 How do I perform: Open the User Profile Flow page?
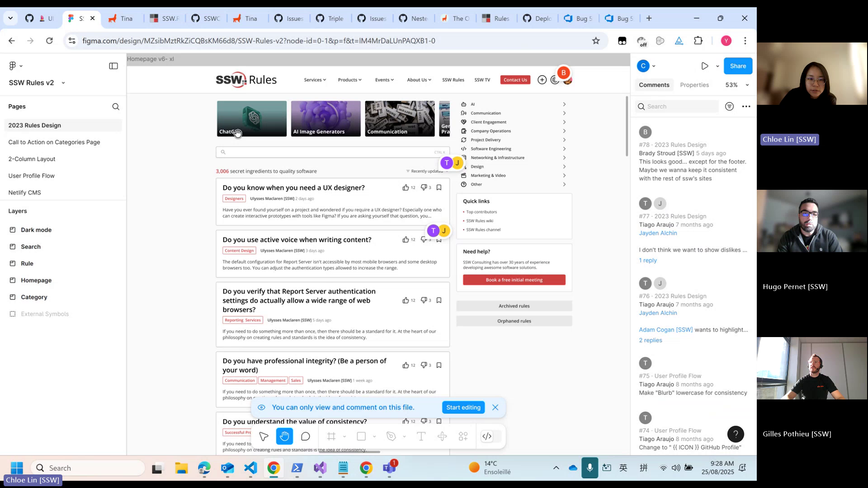(x=63, y=176)
